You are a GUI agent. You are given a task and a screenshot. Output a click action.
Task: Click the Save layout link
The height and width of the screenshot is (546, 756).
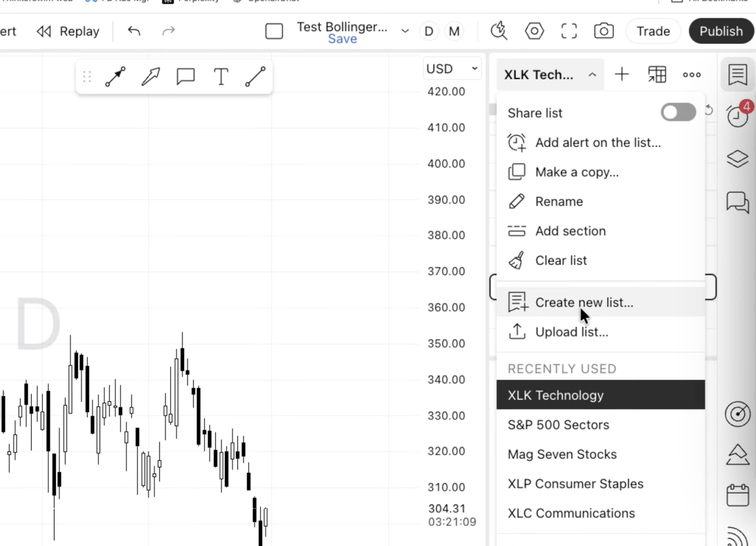click(342, 39)
